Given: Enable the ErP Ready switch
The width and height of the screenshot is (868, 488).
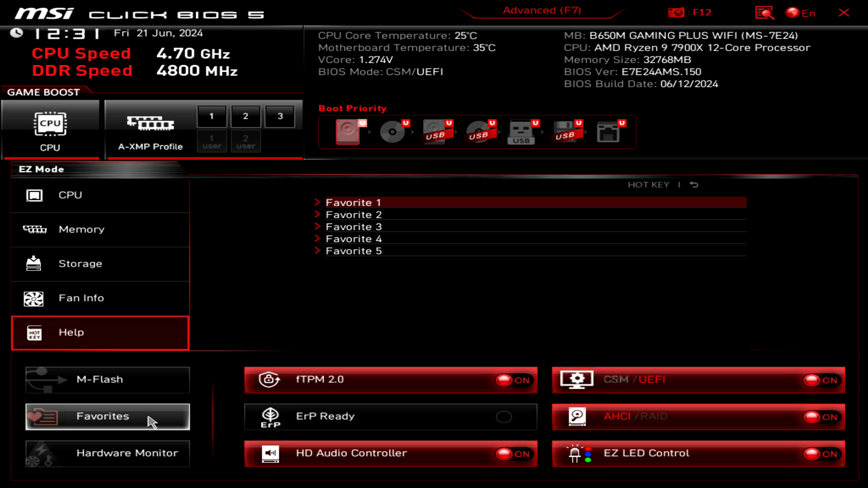Looking at the screenshot, I should point(504,417).
